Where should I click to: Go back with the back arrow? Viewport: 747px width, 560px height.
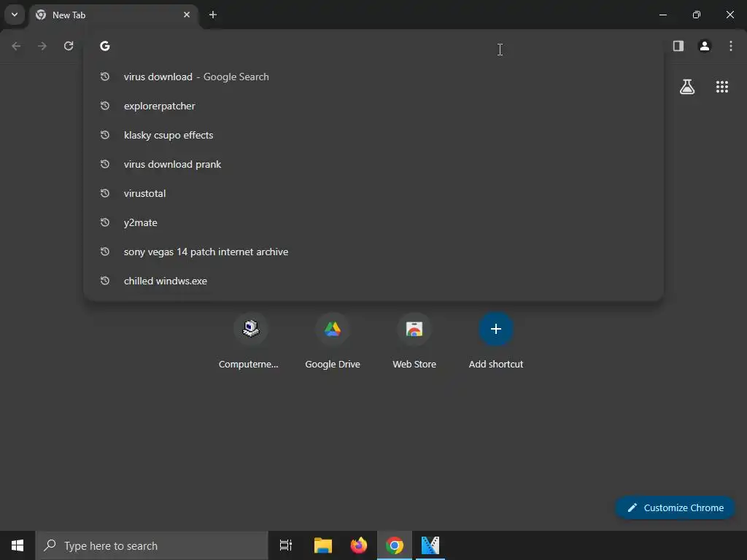tap(16, 46)
